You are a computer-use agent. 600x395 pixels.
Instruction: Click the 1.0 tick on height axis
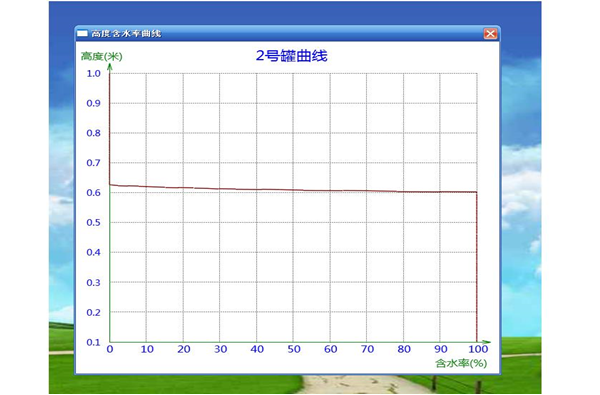(93, 73)
